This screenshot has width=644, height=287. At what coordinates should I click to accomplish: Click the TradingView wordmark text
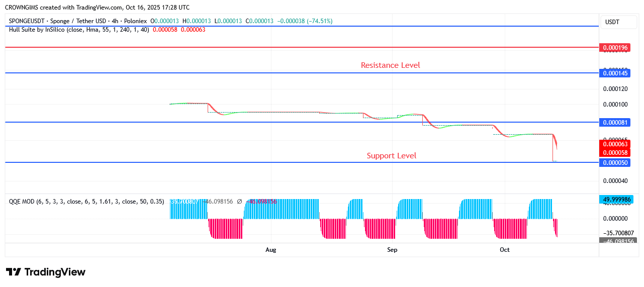point(55,272)
